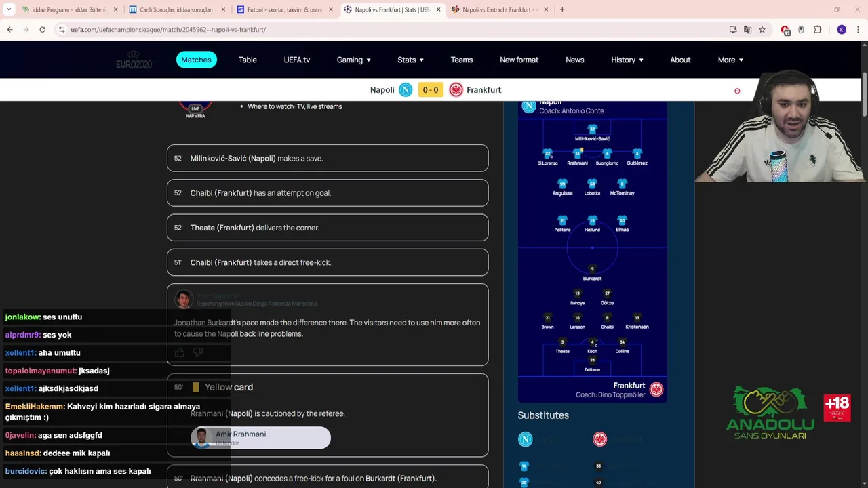Image resolution: width=868 pixels, height=488 pixels.
Task: Open the News nav item
Action: (x=575, y=60)
